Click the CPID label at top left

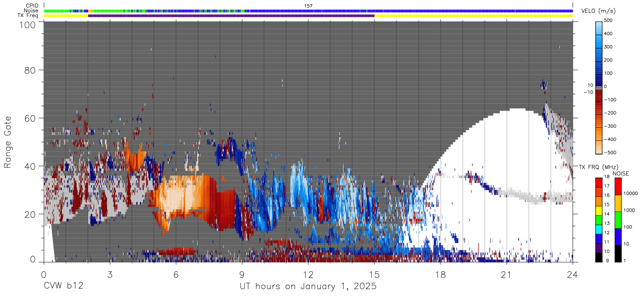[32, 6]
